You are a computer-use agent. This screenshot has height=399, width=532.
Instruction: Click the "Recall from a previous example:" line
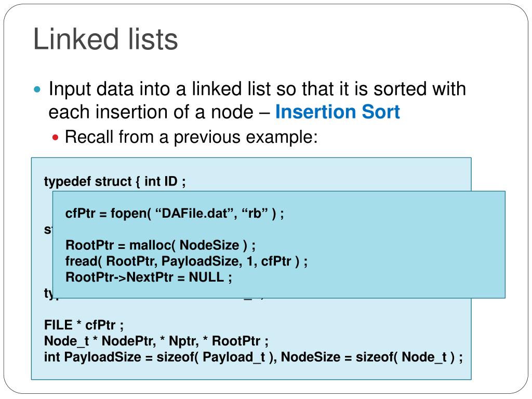pyautogui.click(x=191, y=137)
